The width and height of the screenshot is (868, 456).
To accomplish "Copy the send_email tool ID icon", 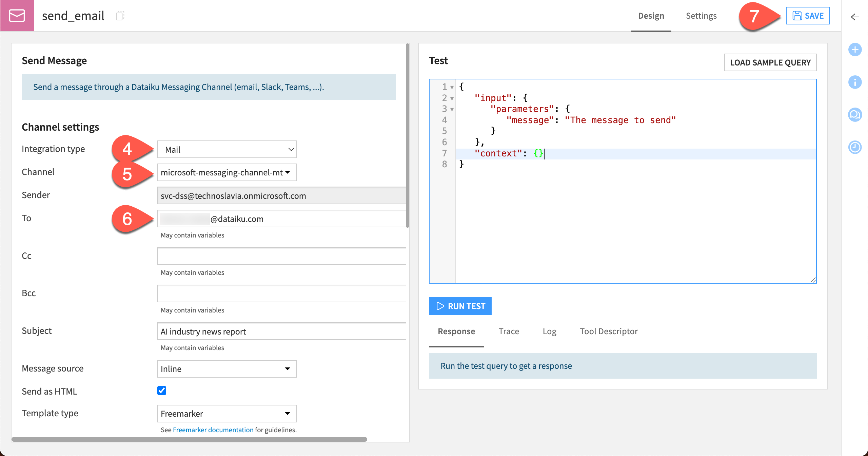I will [120, 16].
